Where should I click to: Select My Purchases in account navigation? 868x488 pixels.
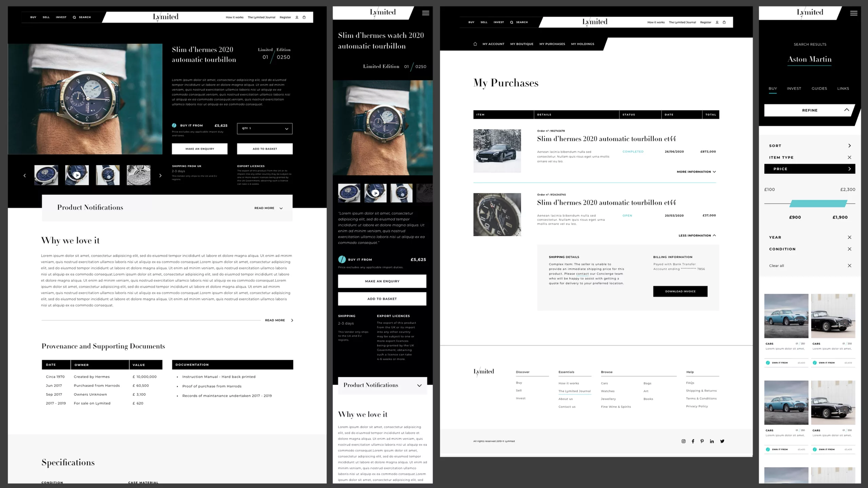(x=552, y=44)
